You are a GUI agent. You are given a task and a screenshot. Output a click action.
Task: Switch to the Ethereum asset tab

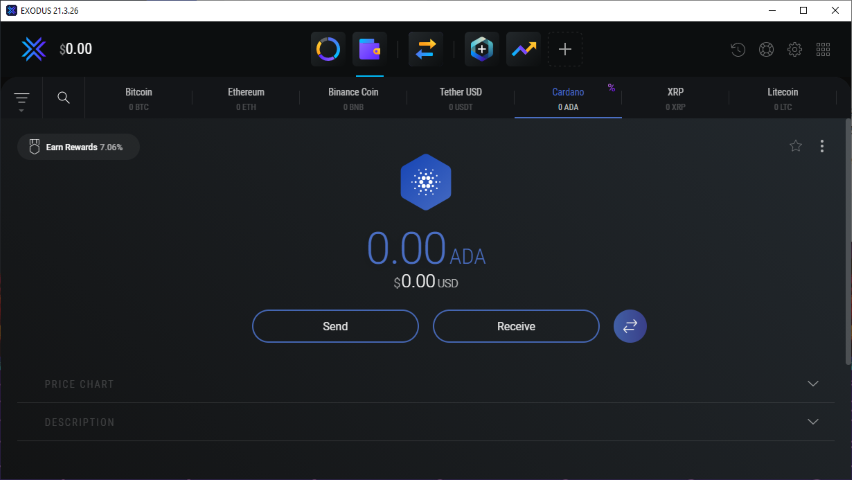coord(246,98)
